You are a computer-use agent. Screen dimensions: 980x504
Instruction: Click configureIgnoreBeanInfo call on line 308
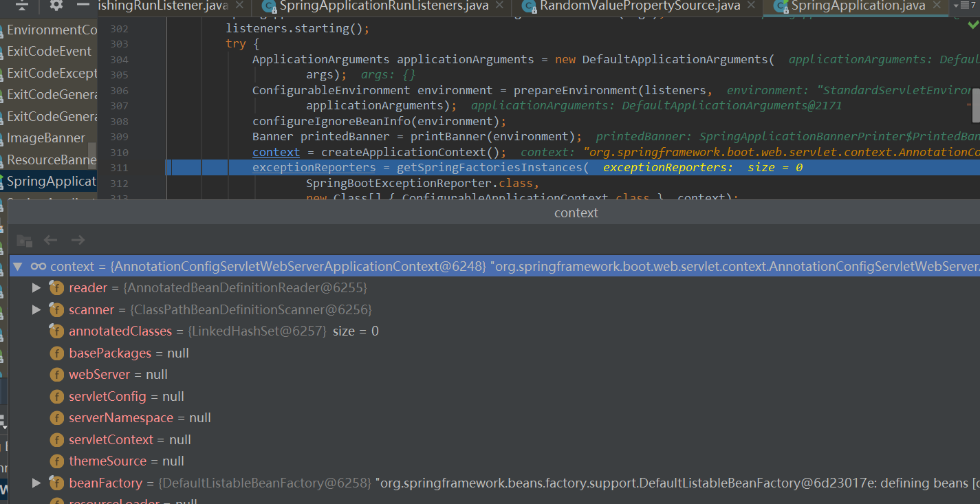click(380, 121)
